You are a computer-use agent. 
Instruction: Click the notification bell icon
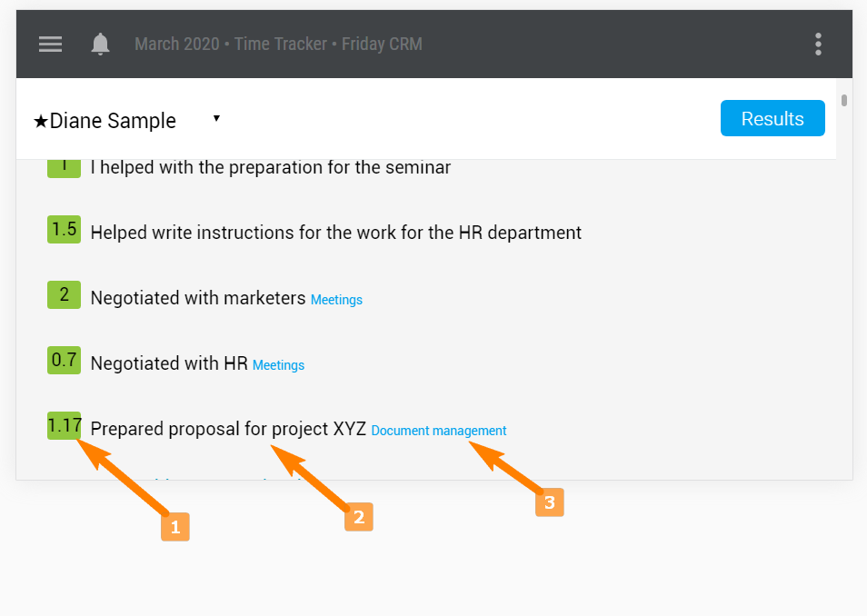[x=100, y=44]
